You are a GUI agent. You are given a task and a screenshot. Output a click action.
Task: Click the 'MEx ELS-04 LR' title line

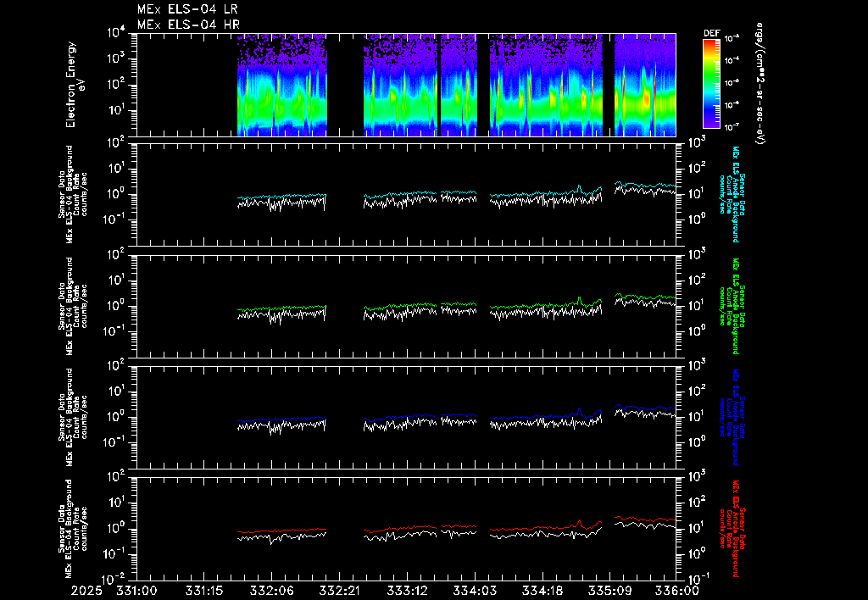[x=187, y=9]
